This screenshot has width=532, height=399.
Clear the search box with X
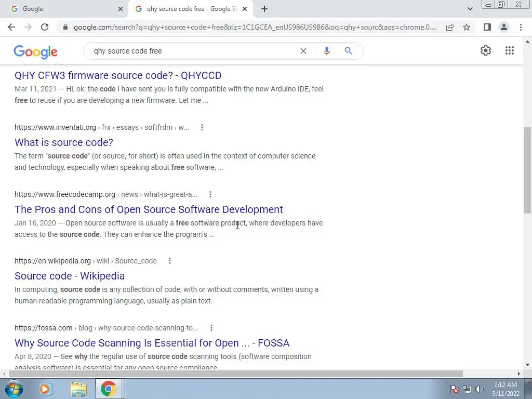click(303, 51)
